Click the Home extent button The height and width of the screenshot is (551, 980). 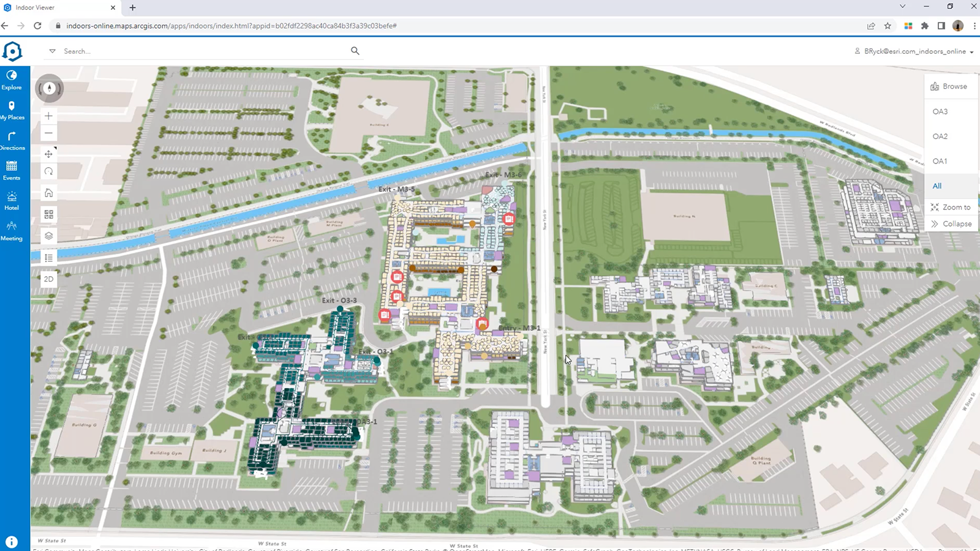48,192
